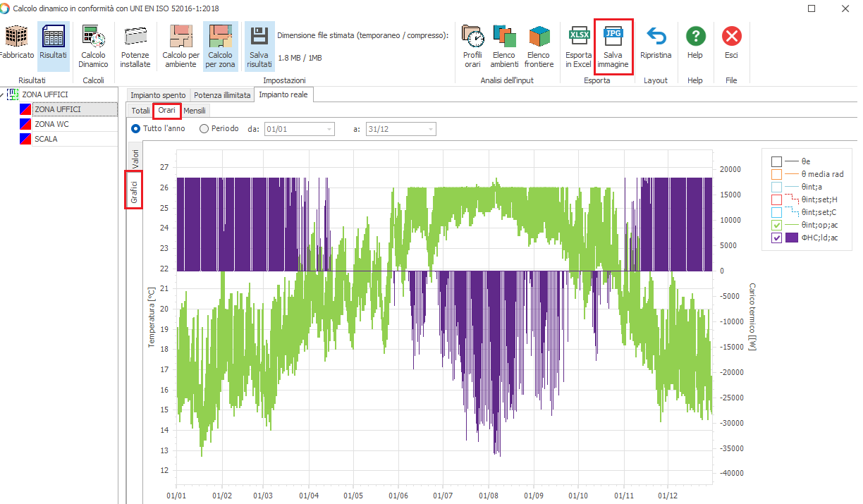
Task: Uncheck the θint;op;ac legend checkbox
Action: click(x=776, y=225)
